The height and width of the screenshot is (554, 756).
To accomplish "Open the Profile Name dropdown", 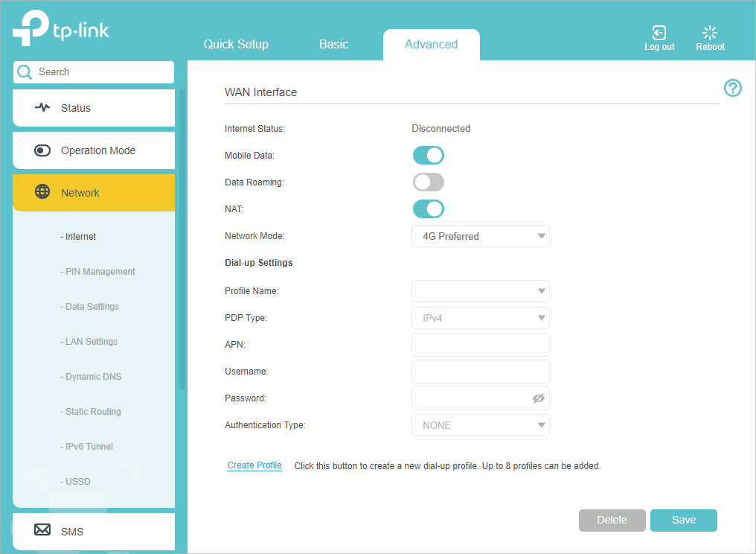I will [480, 291].
